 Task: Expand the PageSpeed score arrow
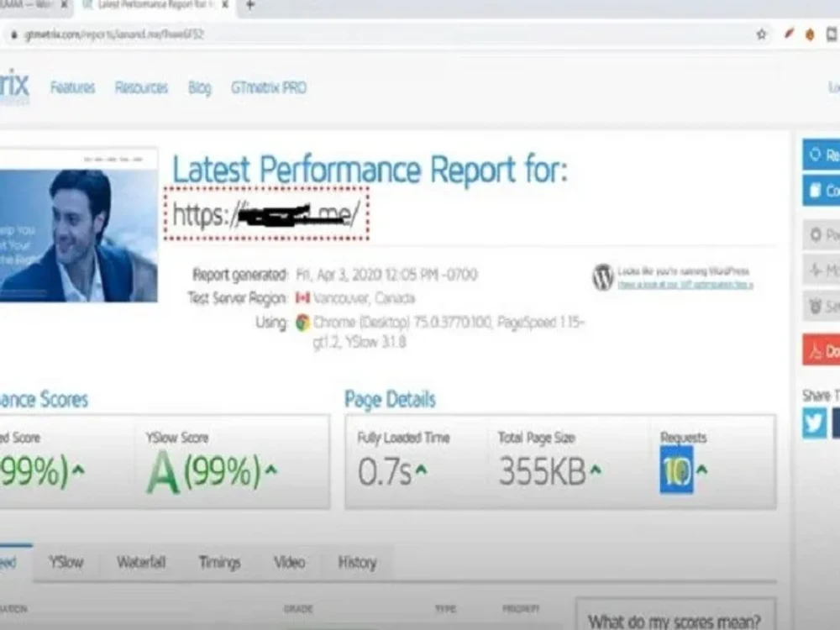[78, 470]
